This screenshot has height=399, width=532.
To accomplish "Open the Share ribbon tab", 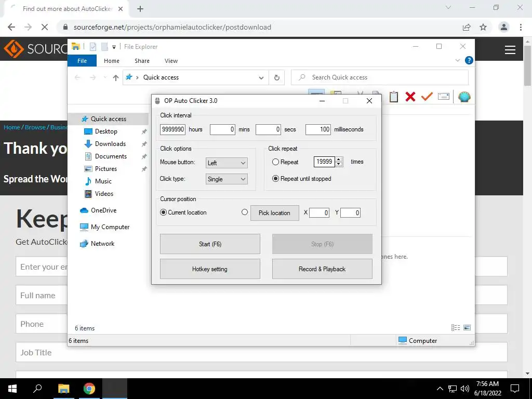I will point(142,61).
